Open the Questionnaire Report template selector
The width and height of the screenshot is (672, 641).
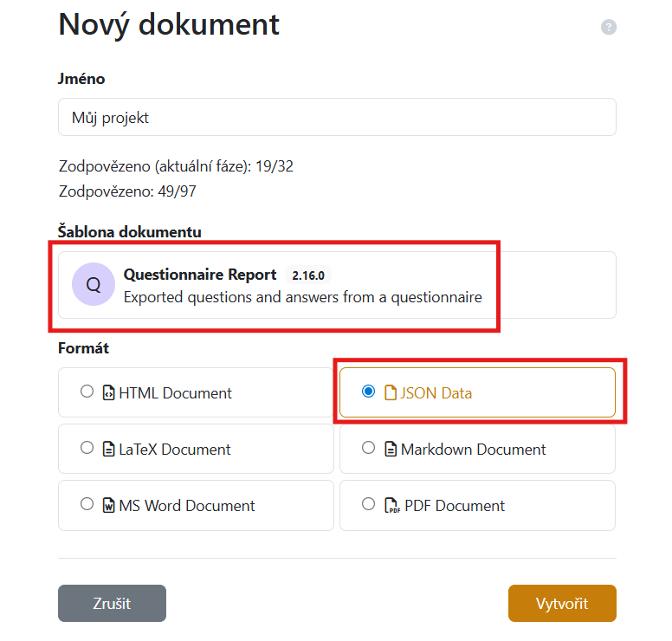pyautogui.click(x=337, y=286)
